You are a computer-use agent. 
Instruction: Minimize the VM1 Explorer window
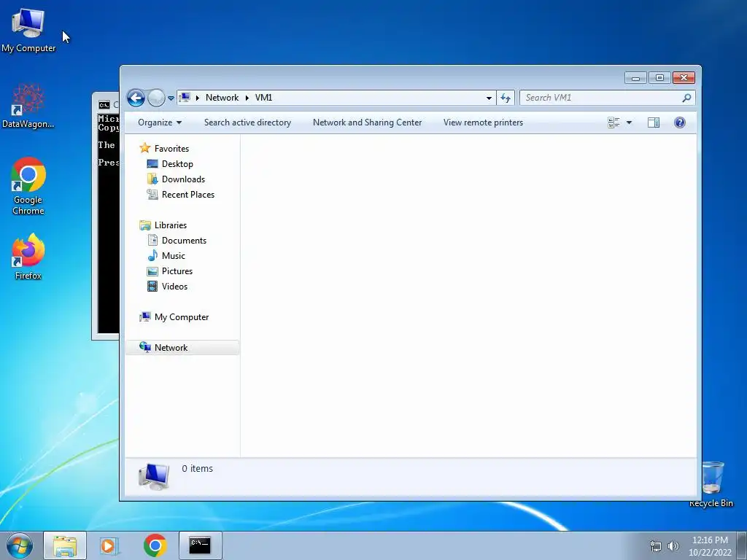coord(635,77)
